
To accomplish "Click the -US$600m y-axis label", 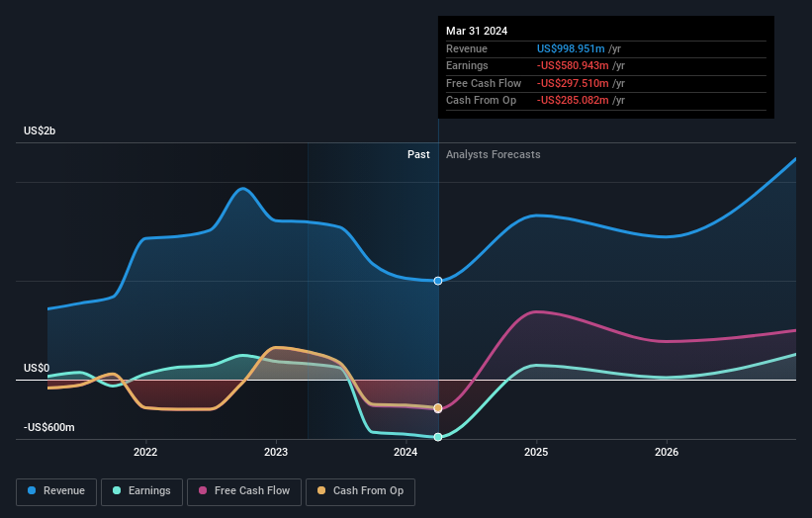I will (x=49, y=427).
